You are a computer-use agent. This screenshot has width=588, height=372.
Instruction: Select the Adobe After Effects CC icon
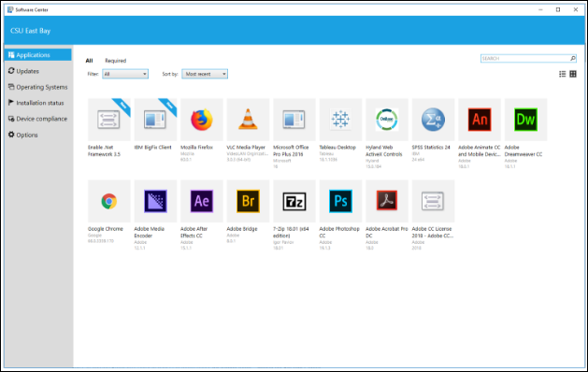coord(201,201)
